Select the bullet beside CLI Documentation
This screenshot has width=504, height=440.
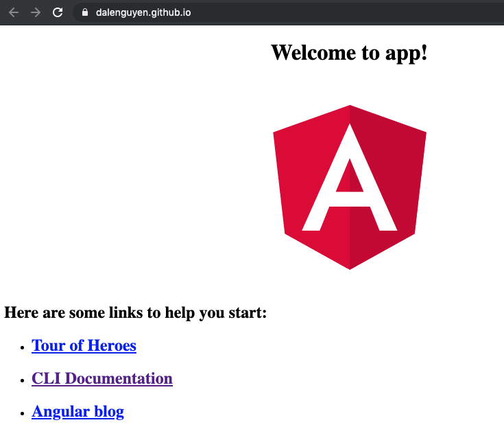tap(22, 380)
